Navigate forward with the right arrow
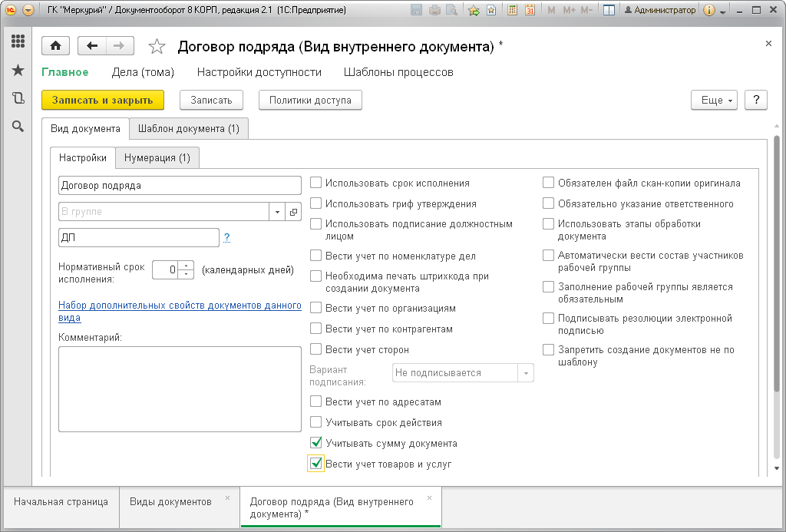The height and width of the screenshot is (532, 786). pos(119,46)
